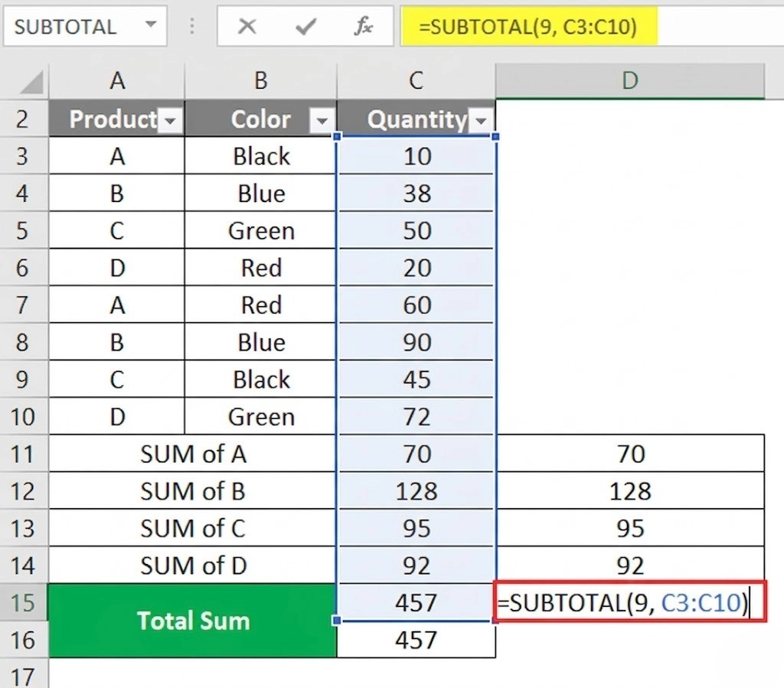Select the green Total Sum cell
Viewport: 784px width, 688px height.
coord(193,621)
